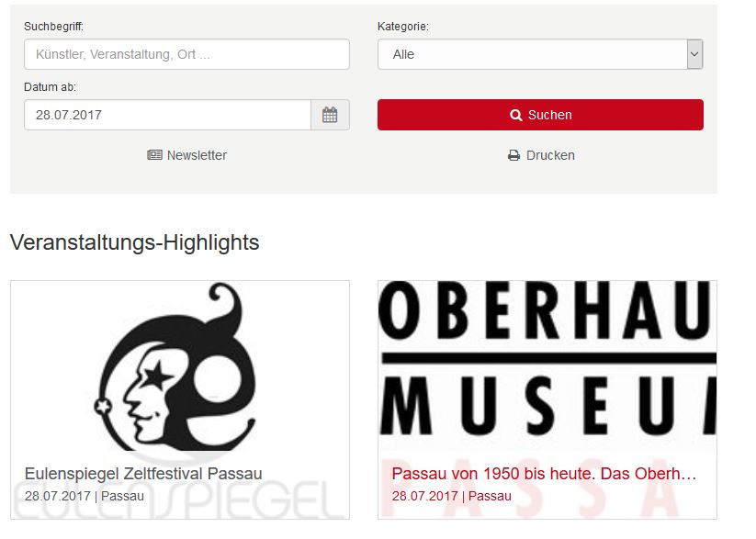Click the Oberhaus event date line in red

coord(452,496)
